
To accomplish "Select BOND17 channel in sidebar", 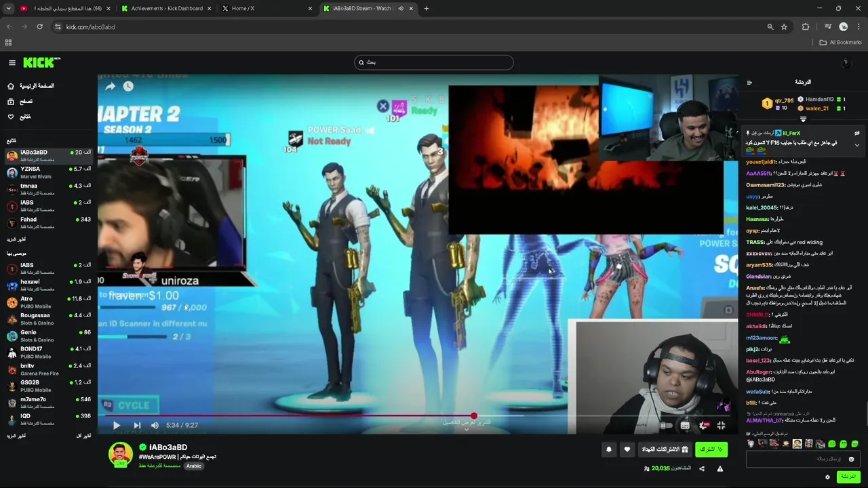I will coord(48,352).
